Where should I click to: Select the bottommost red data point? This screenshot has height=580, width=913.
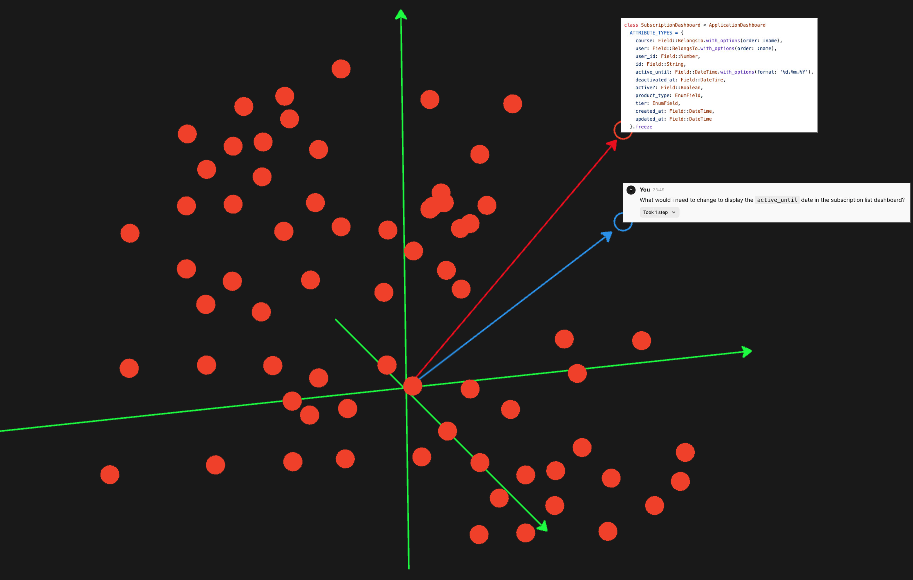pyautogui.click(x=478, y=535)
